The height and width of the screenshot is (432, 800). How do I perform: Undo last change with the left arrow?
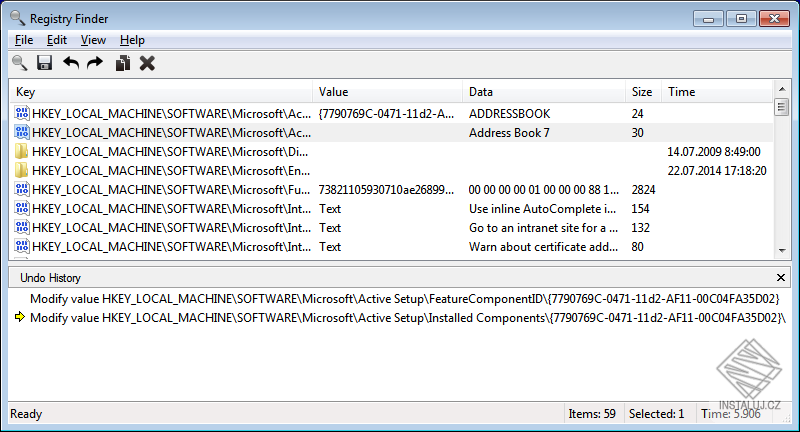pos(71,63)
